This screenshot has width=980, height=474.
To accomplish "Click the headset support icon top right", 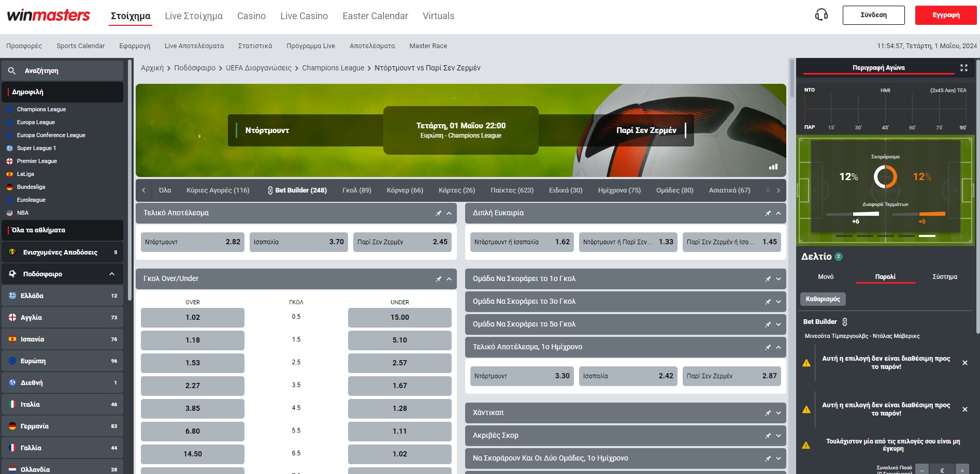I will [820, 15].
